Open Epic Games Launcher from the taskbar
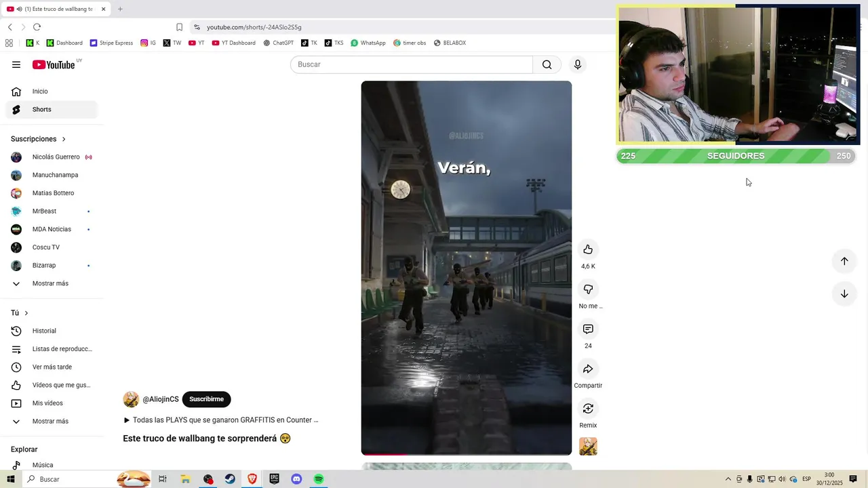This screenshot has width=868, height=488. (x=274, y=479)
